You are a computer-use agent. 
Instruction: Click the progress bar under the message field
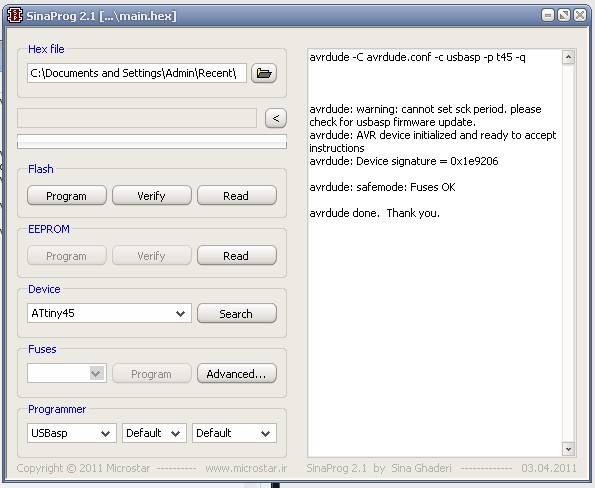coord(152,141)
